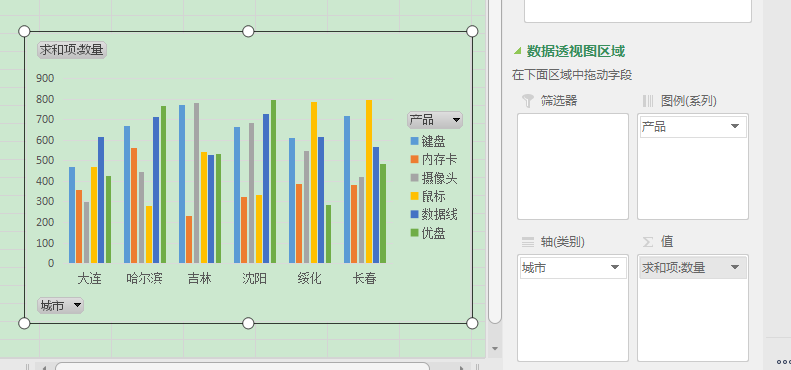Viewport: 791px width, 370px height.
Task: Select the 摄像头 legend color swatch
Action: coord(415,178)
